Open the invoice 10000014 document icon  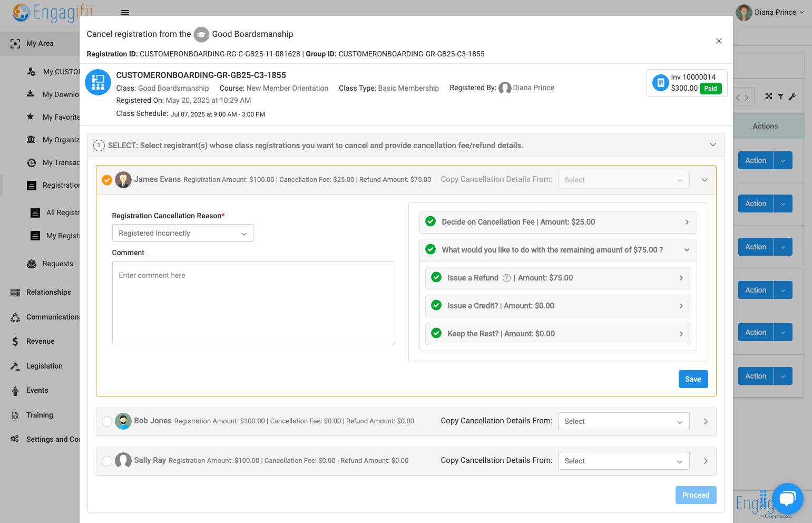point(660,83)
